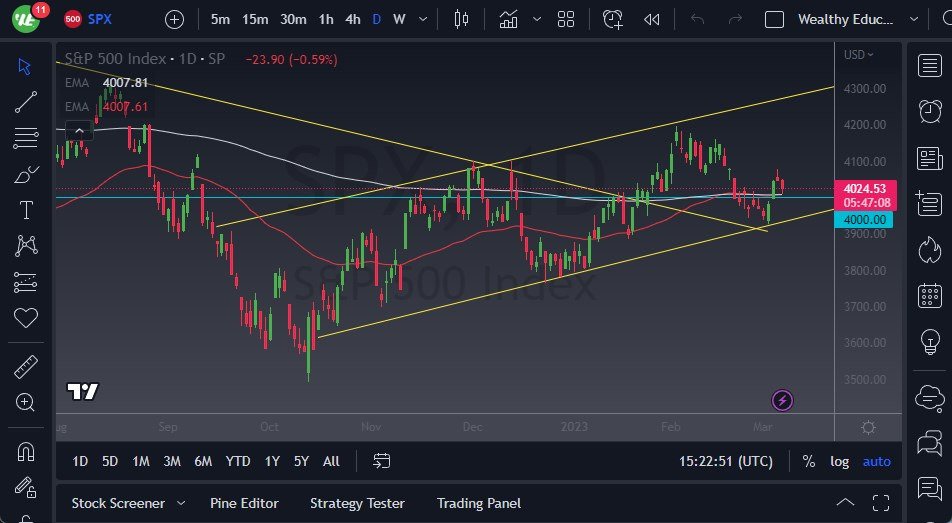The image size is (952, 523).
Task: Open the Strategy Tester tab
Action: (x=357, y=503)
